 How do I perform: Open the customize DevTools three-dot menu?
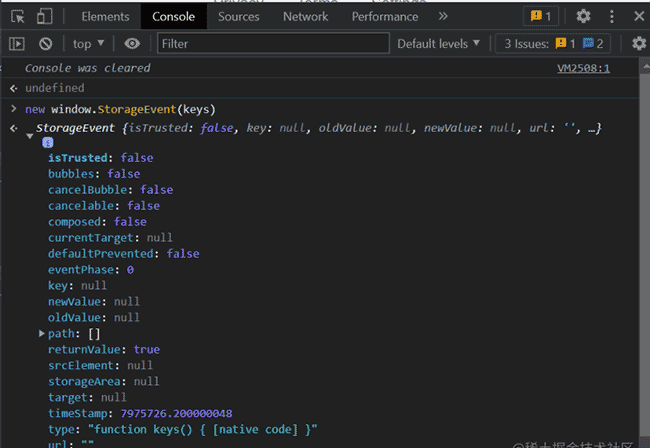(x=611, y=16)
